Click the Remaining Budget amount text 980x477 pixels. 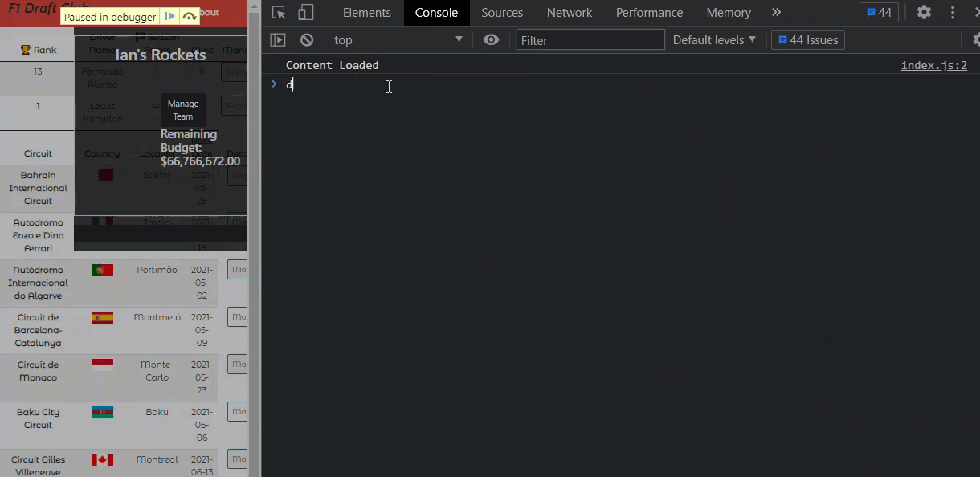tap(200, 161)
